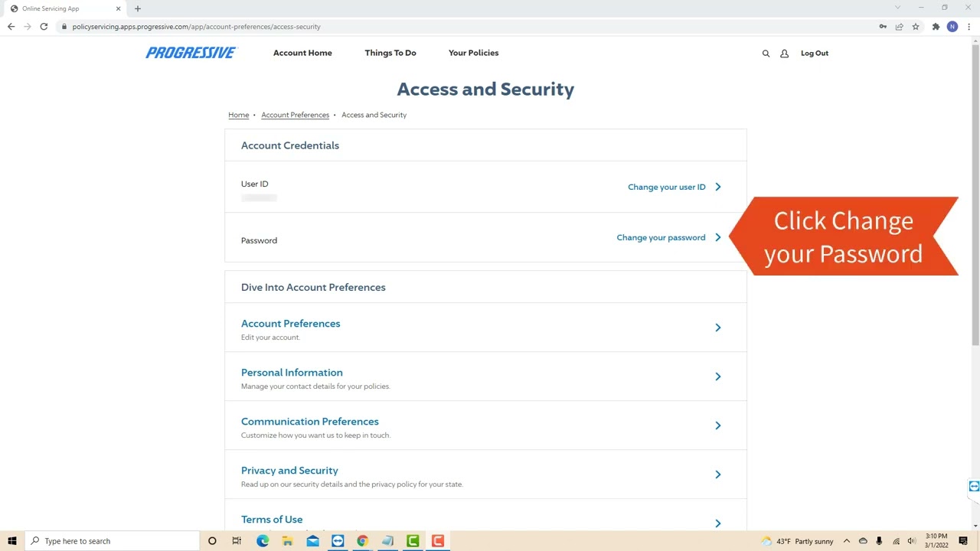Click the browser address bar
The height and width of the screenshot is (551, 980).
[459, 27]
